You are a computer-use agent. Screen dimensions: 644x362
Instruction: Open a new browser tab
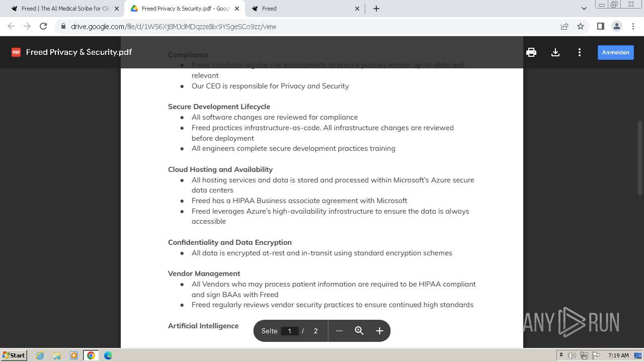coord(376,9)
